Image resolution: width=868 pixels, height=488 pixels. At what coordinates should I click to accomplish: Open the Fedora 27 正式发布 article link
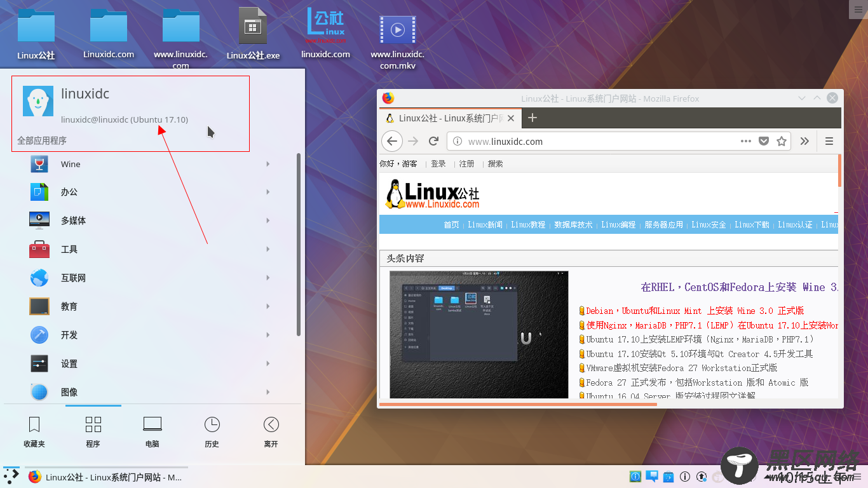(x=697, y=383)
